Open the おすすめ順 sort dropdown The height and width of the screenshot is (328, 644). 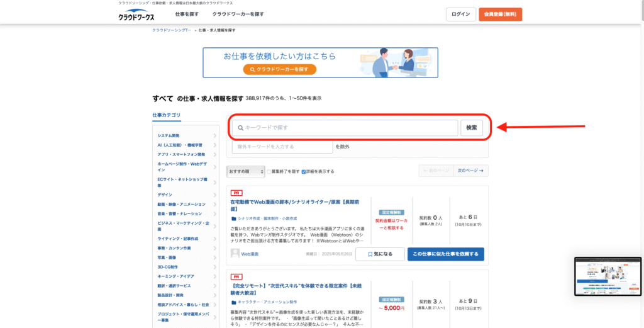(x=245, y=171)
